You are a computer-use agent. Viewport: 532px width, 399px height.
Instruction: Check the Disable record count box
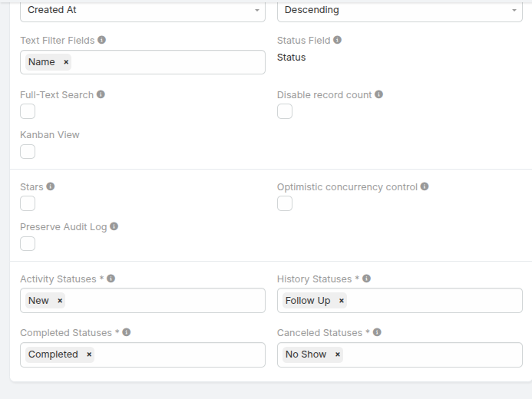(x=285, y=111)
